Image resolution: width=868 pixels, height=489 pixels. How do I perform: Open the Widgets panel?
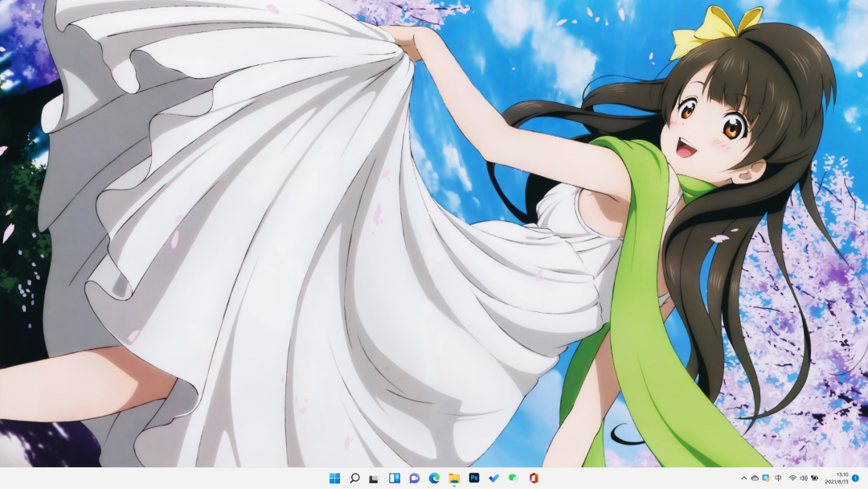(x=395, y=479)
